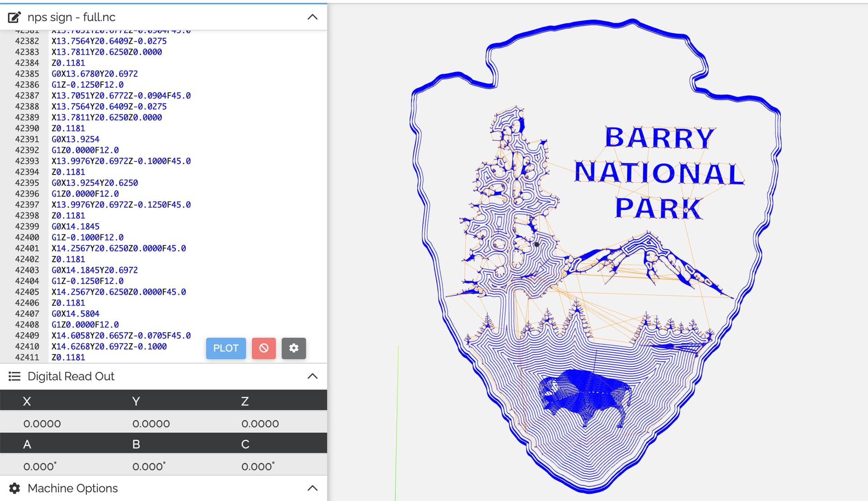Image resolution: width=868 pixels, height=501 pixels.
Task: Click the A axis header
Action: pyautogui.click(x=27, y=444)
